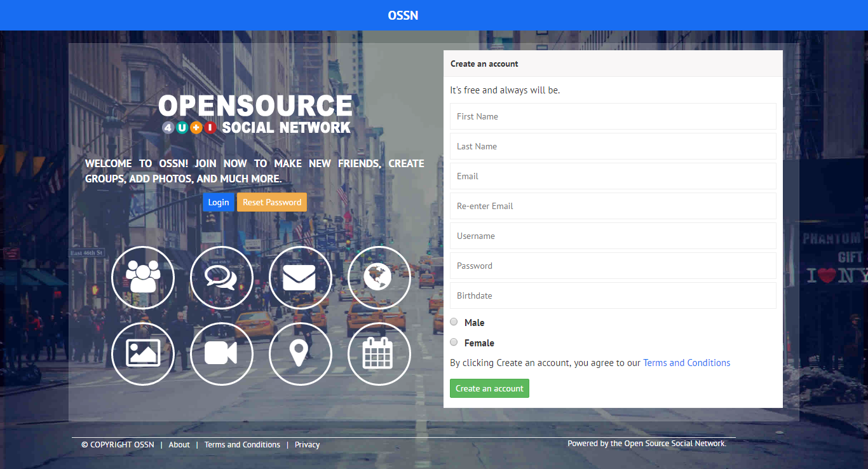The image size is (868, 469).
Task: Open the Privacy footer link
Action: pos(307,445)
